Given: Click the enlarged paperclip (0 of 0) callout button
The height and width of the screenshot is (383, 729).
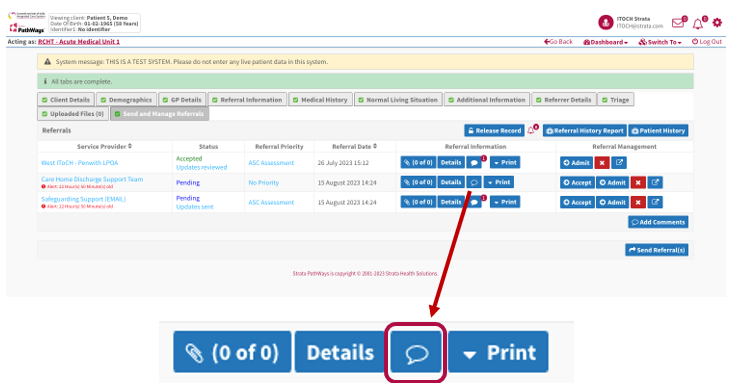Looking at the screenshot, I should click(x=232, y=352).
